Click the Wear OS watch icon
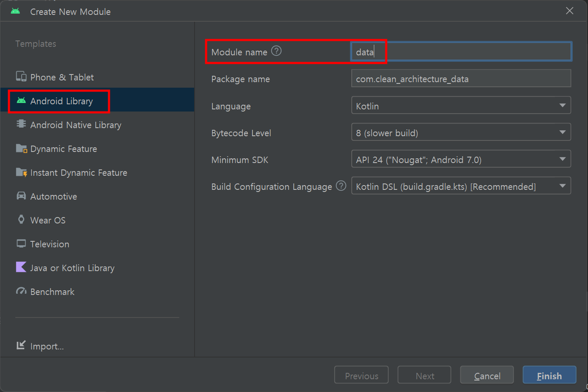This screenshot has height=392, width=588. tap(21, 220)
